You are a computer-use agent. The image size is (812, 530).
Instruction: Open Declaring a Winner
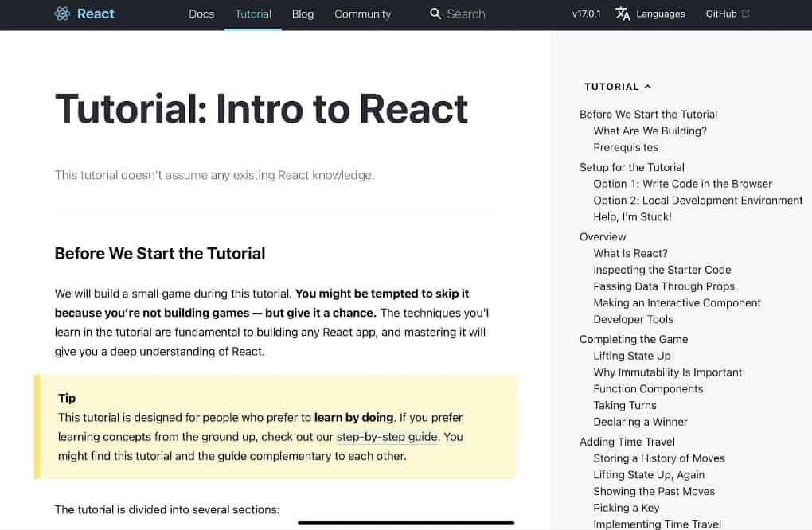point(641,422)
